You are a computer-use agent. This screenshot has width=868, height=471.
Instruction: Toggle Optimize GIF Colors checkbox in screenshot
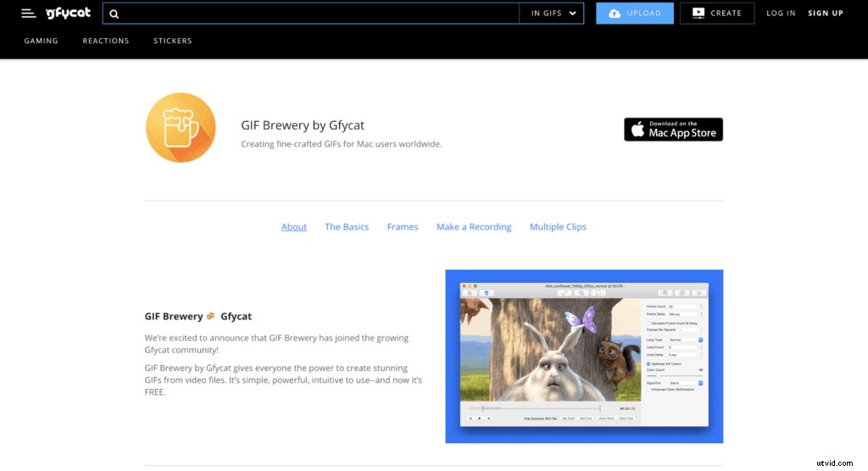click(648, 363)
